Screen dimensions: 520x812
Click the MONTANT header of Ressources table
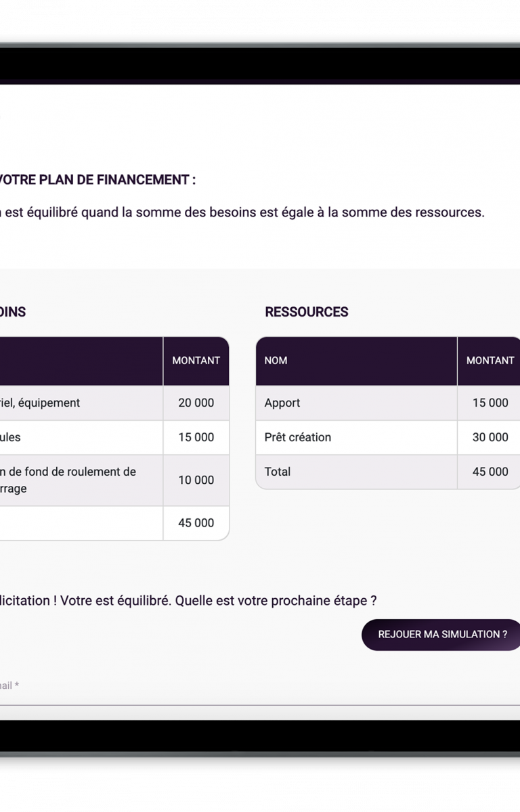[490, 361]
